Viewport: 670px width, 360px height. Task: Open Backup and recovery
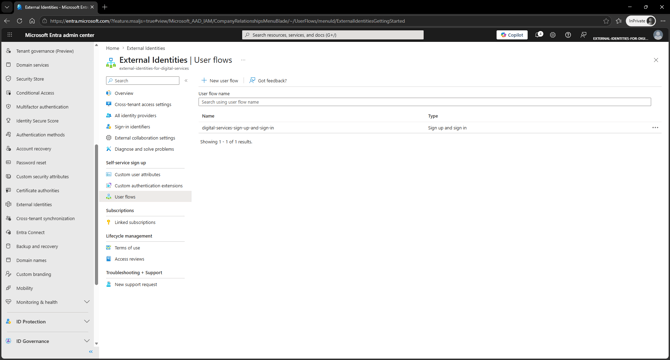(x=37, y=246)
